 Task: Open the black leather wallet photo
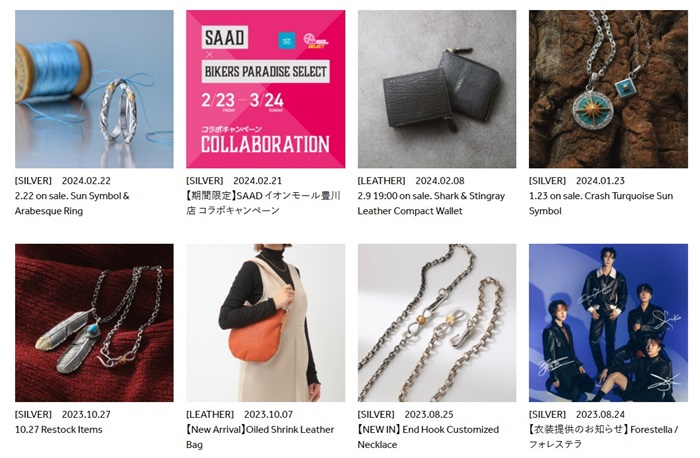[x=436, y=89]
